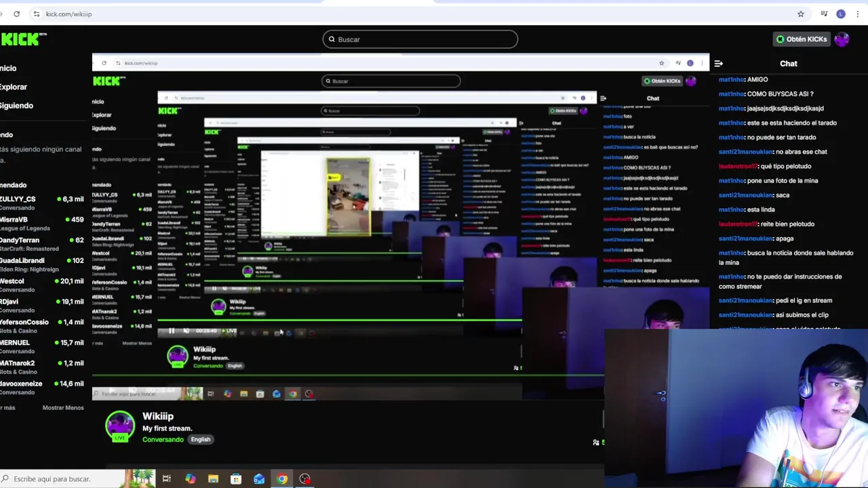Click the Obtén KICKs button
This screenshot has width=868, height=488.
click(x=802, y=39)
